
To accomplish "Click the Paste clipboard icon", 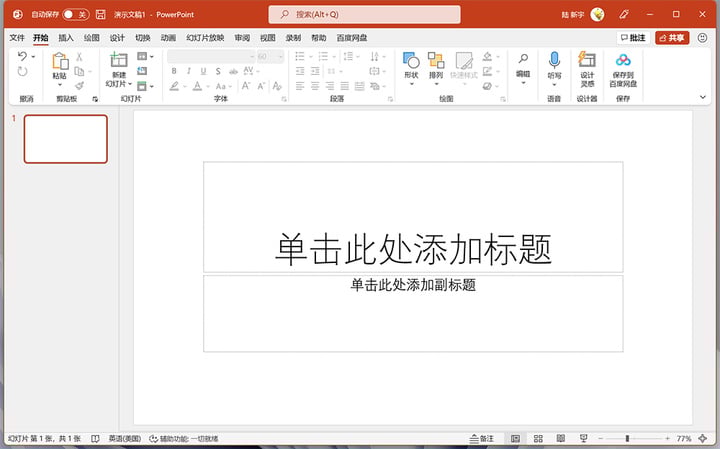I will (60, 61).
